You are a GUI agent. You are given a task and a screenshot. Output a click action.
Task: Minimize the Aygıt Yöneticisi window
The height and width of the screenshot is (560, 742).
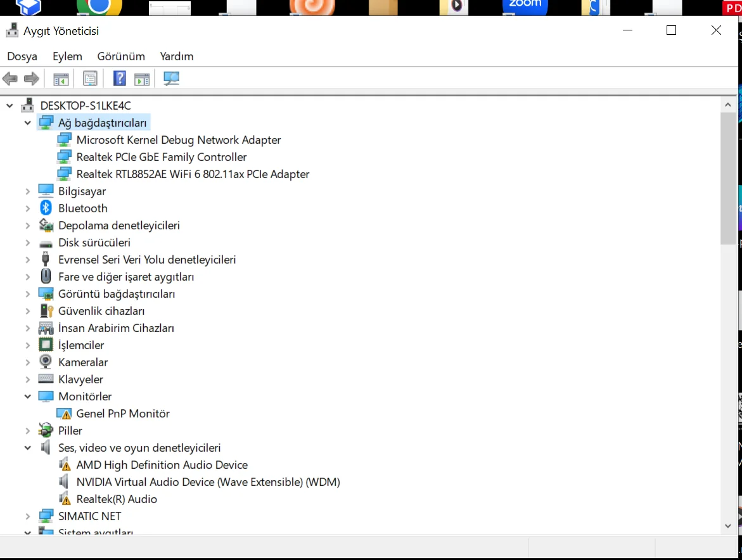pos(627,30)
